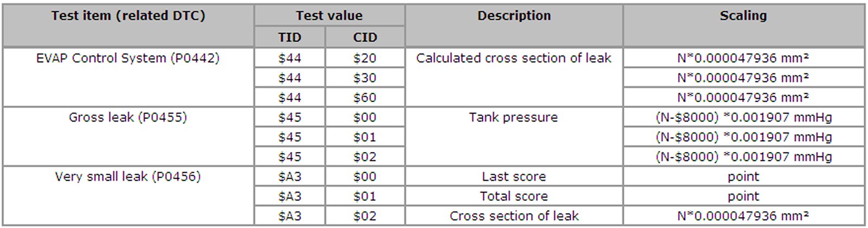
Task: Click the CID $60 cell
Action: coord(365,98)
